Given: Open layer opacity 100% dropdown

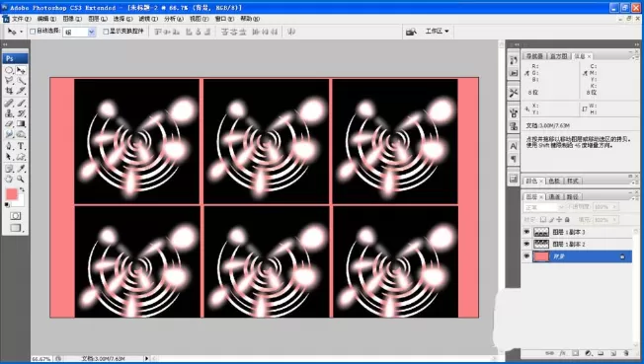Looking at the screenshot, I should (x=614, y=207).
